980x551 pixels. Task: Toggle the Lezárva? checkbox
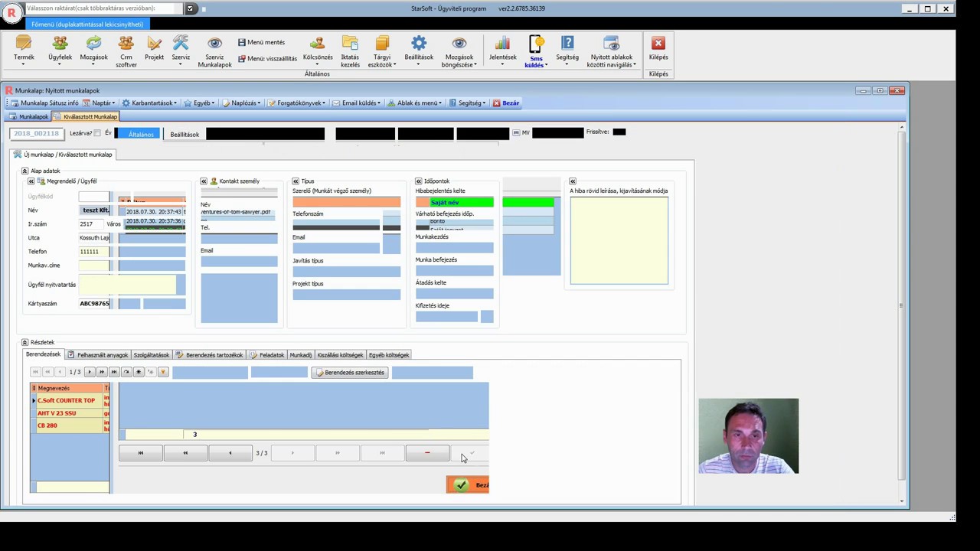pyautogui.click(x=97, y=133)
